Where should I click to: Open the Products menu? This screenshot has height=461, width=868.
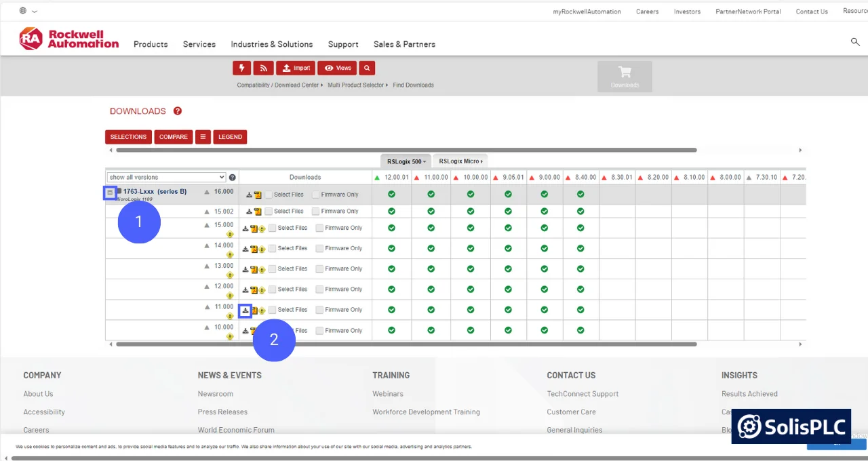150,44
